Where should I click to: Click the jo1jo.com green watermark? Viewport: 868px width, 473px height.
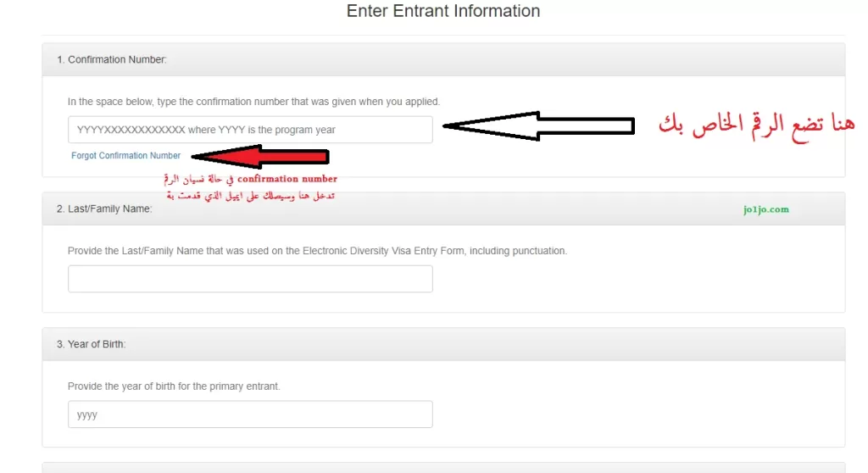pos(766,209)
